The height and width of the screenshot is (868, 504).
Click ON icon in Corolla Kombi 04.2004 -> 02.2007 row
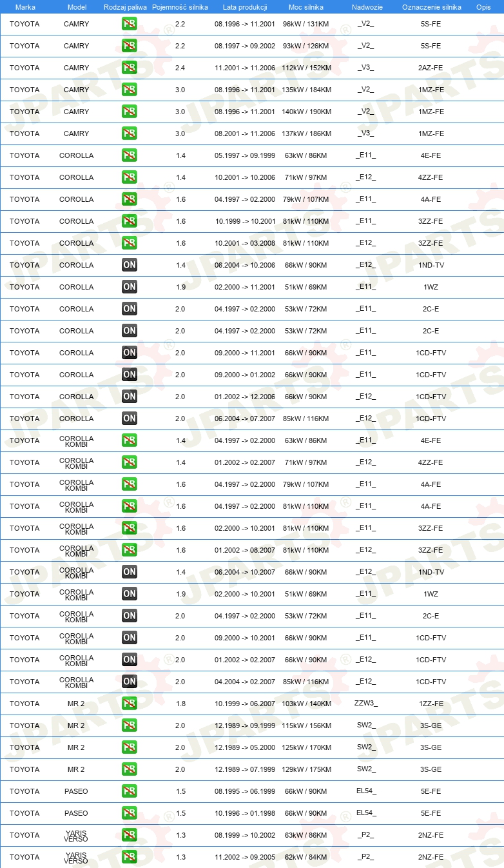tap(129, 682)
